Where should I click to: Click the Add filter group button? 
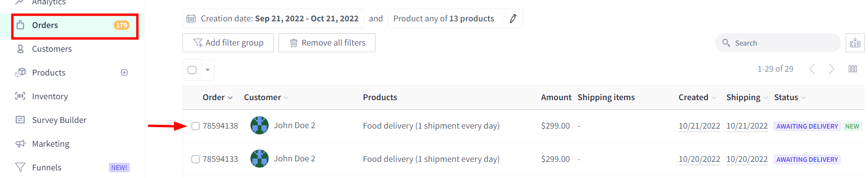(228, 43)
